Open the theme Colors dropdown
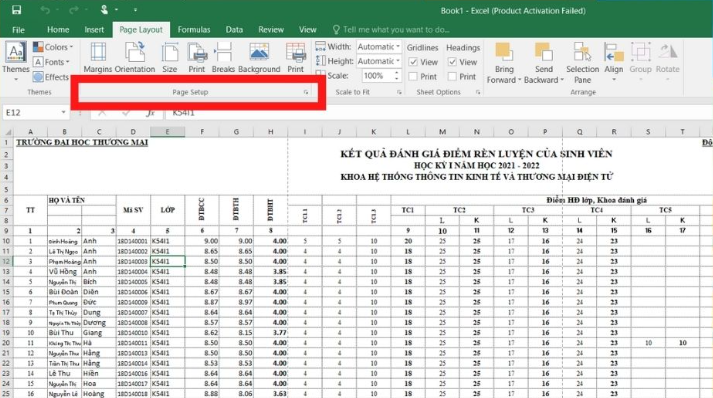 (53, 47)
